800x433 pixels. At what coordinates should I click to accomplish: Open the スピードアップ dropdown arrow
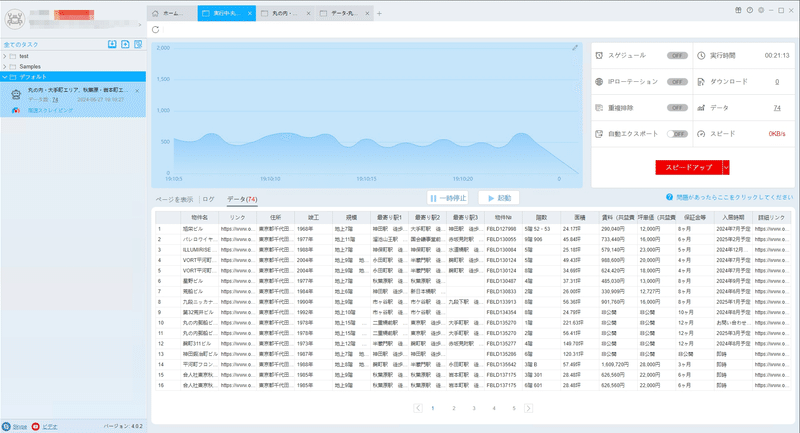[726, 167]
